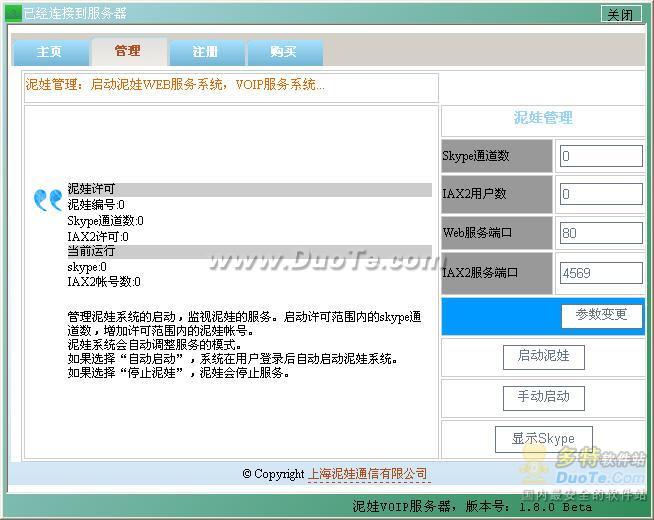Click the Skype通道数 input field

[x=600, y=156]
